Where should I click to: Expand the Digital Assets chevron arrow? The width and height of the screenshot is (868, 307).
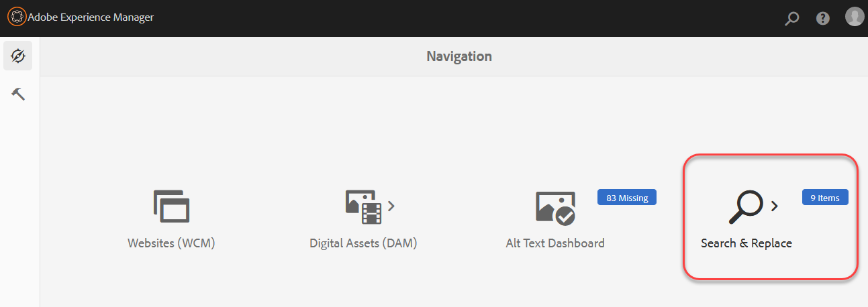391,205
